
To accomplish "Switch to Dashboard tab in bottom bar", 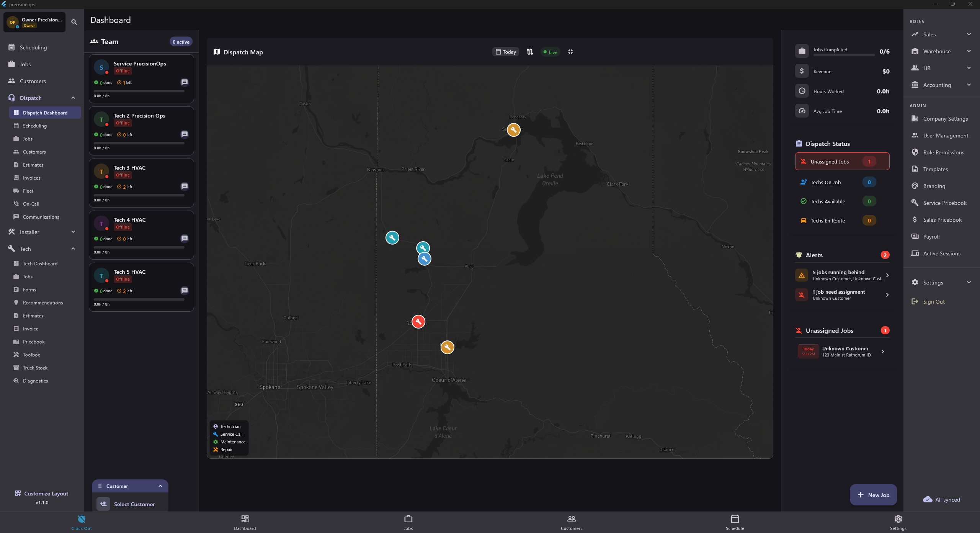I will pyautogui.click(x=245, y=523).
